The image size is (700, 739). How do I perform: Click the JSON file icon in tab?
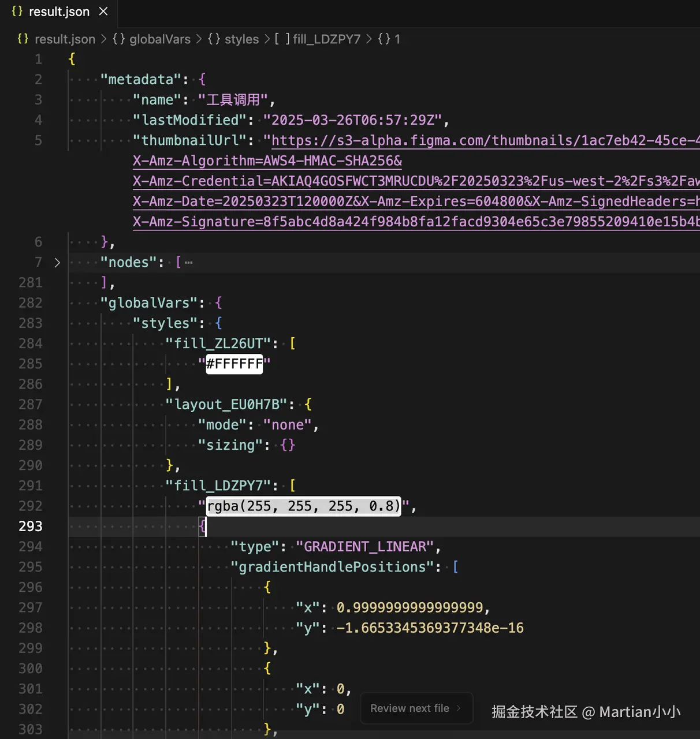coord(17,12)
